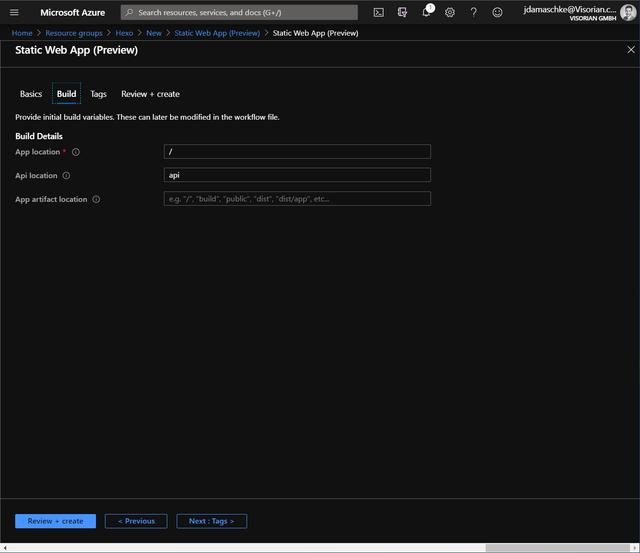Viewport: 640px width, 553px height.
Task: Close the Static Web App blade
Action: coord(631,50)
